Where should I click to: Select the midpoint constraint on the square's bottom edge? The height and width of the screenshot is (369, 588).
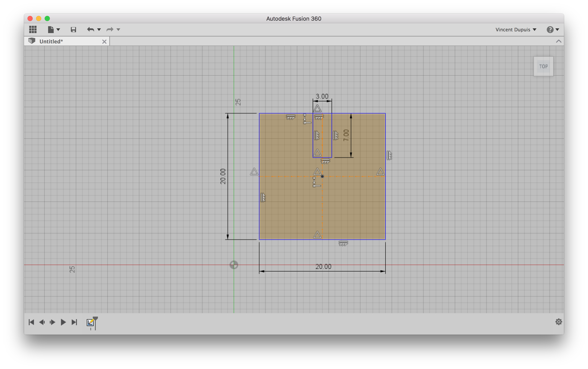pos(317,235)
